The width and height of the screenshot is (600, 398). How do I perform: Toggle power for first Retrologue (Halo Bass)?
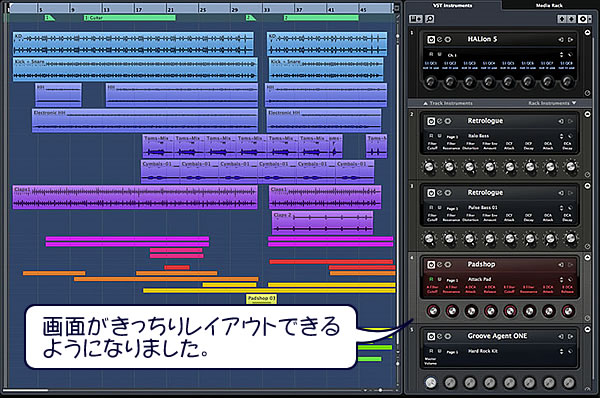[431, 121]
